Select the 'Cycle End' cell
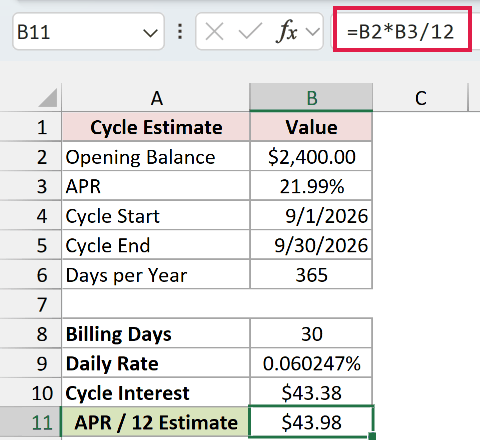Image resolution: width=480 pixels, height=440 pixels. (156, 245)
